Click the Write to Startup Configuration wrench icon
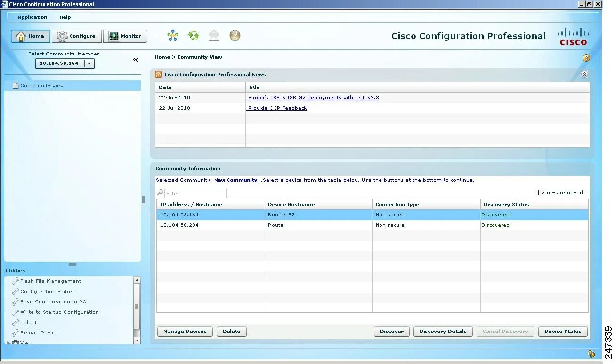Screen dimensions: 615x364 click(x=16, y=312)
